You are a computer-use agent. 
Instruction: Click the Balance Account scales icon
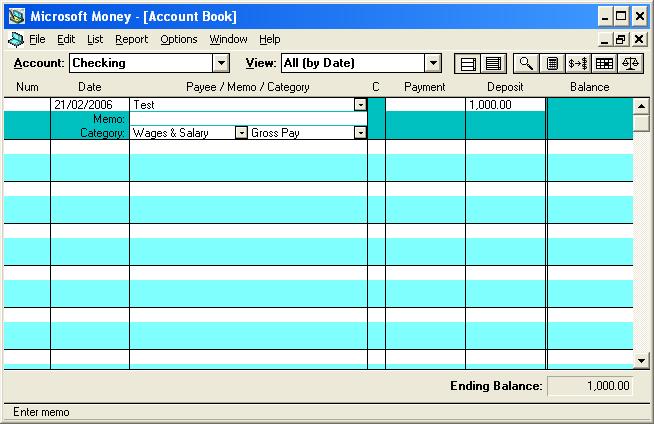pos(630,63)
